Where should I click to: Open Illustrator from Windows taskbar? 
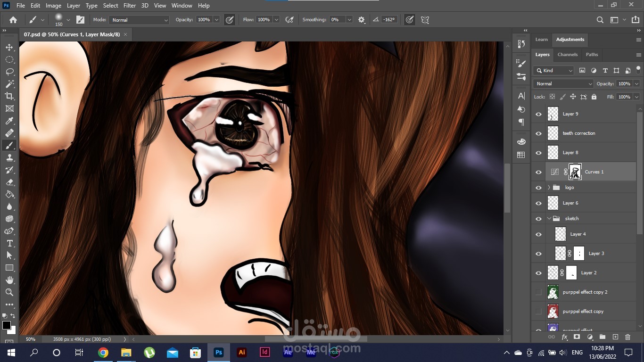(242, 353)
